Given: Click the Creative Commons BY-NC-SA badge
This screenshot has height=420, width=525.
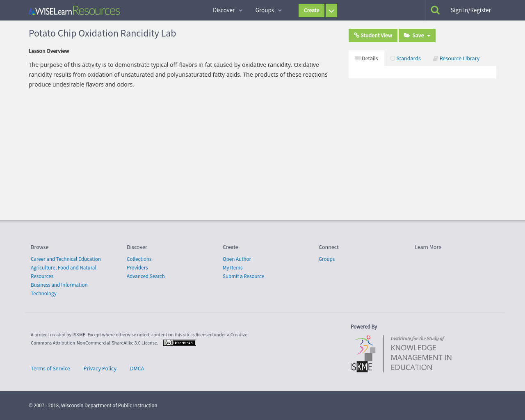Looking at the screenshot, I should click(x=180, y=343).
